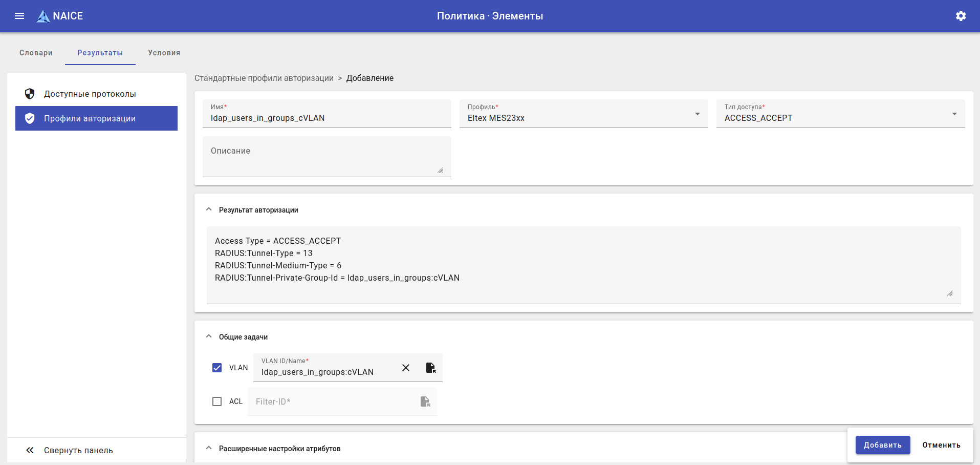This screenshot has width=980, height=465.
Task: Collapse the Результат авторизации section
Action: click(209, 209)
